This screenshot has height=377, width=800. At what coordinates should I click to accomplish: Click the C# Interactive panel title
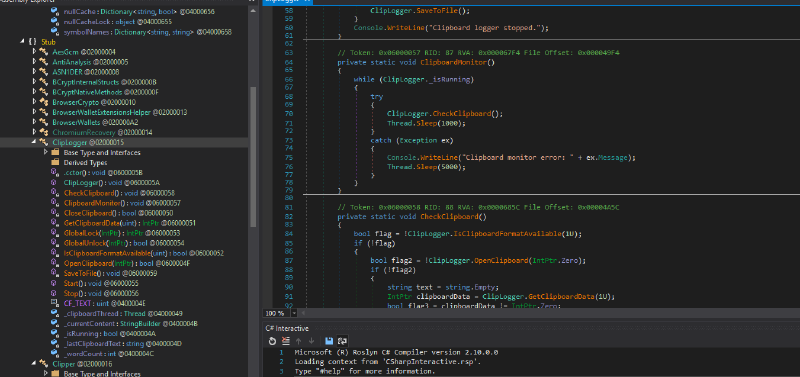pos(287,329)
